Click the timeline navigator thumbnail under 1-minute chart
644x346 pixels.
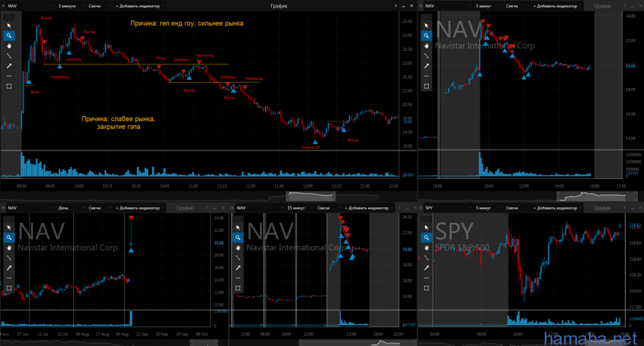[x=310, y=196]
